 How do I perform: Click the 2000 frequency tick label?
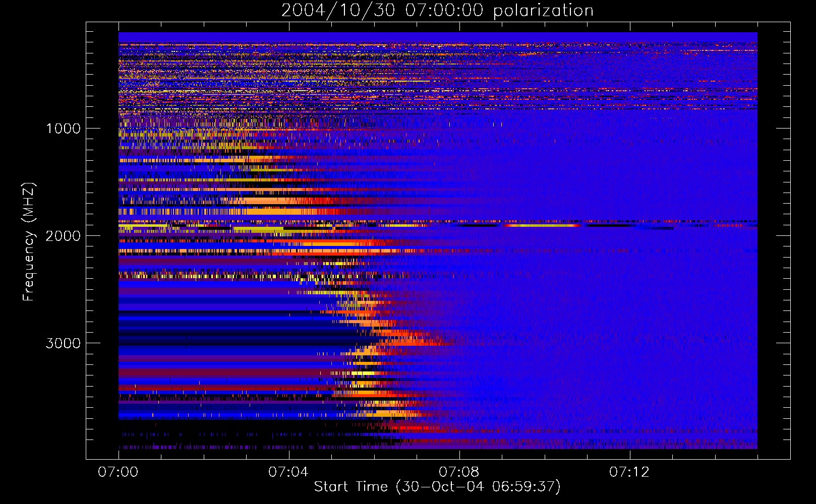pyautogui.click(x=63, y=236)
